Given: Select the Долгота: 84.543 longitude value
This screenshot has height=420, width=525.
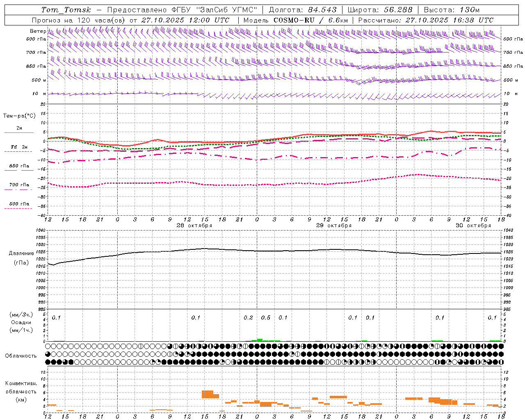Looking at the screenshot, I should point(303,10).
